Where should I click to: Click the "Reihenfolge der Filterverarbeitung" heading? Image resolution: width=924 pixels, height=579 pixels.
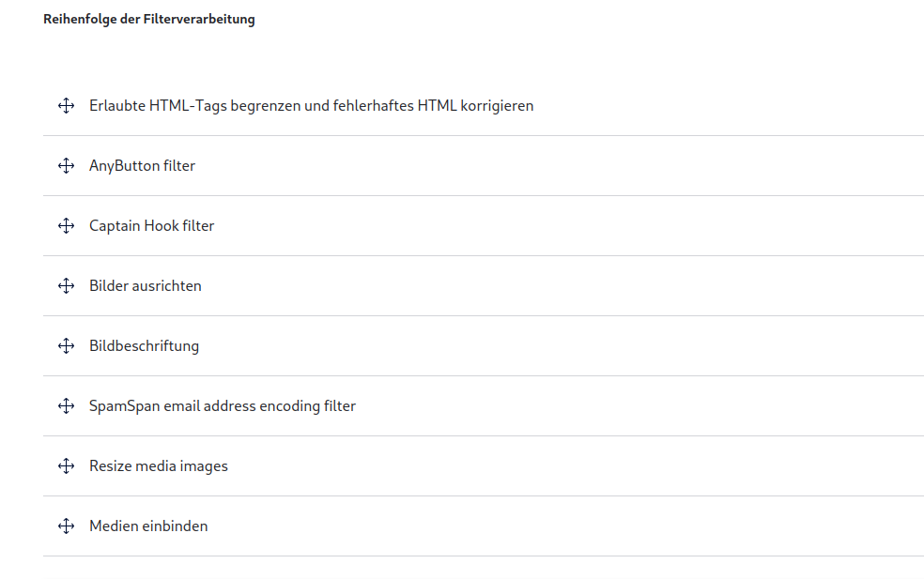tap(148, 18)
